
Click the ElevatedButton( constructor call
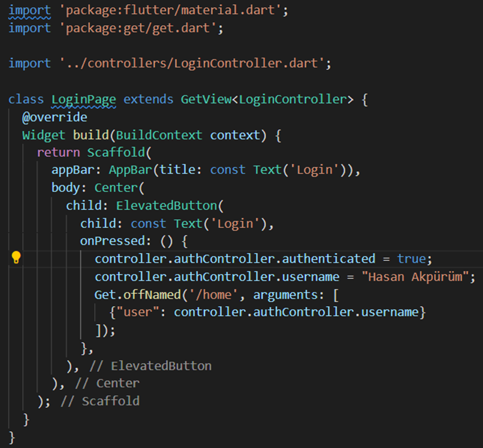coord(170,205)
